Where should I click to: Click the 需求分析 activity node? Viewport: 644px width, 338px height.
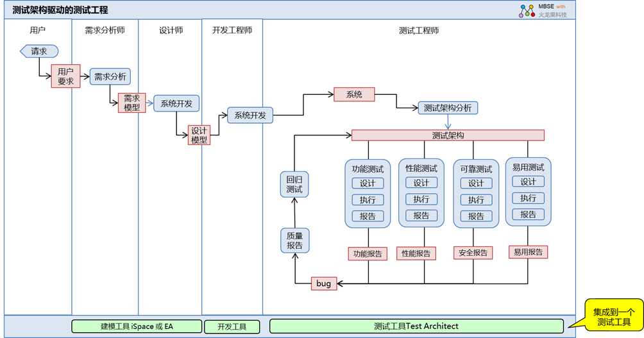tap(110, 76)
